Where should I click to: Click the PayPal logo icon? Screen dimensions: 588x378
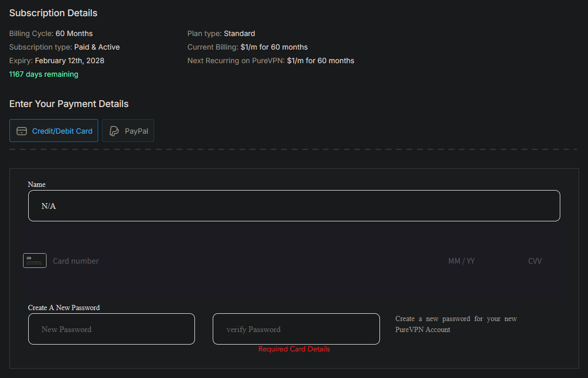[x=114, y=131]
